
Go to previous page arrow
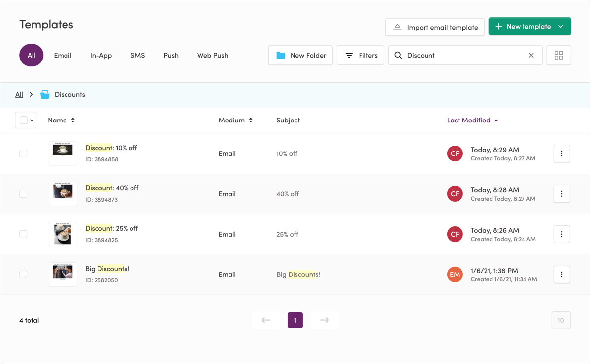[x=266, y=320]
